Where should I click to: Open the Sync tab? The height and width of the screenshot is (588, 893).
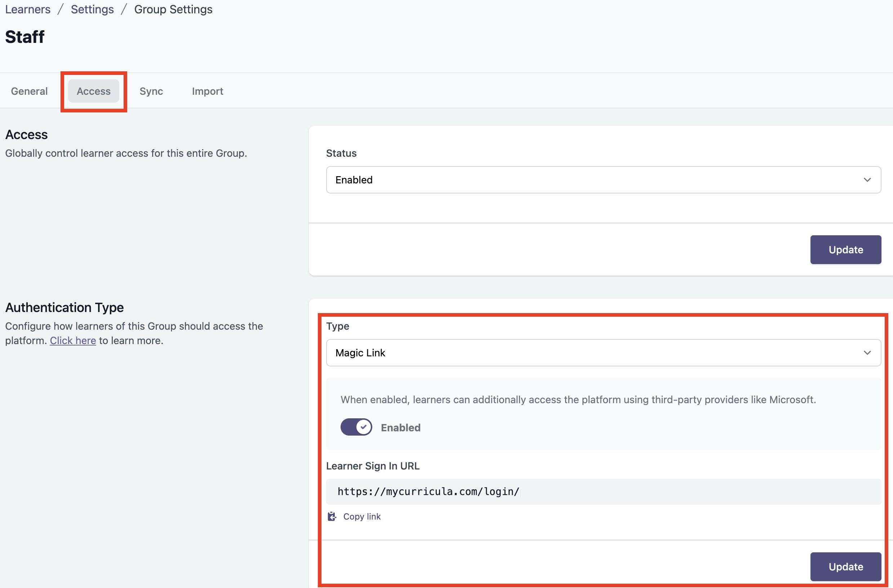coord(151,91)
